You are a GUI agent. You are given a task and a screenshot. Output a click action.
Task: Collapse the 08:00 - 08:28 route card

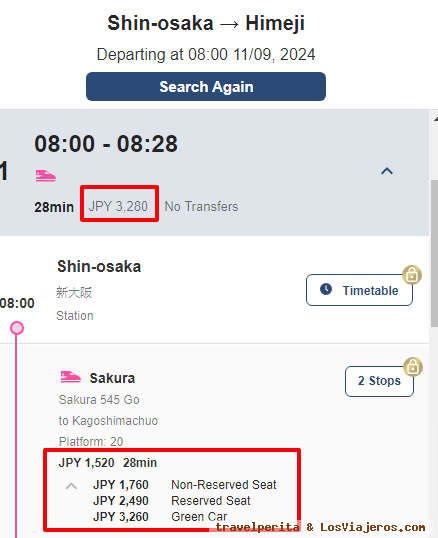[x=387, y=171]
